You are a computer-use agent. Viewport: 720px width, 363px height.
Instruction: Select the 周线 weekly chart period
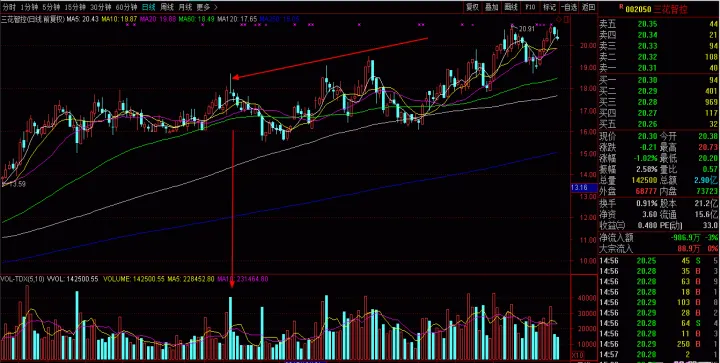[x=167, y=7]
